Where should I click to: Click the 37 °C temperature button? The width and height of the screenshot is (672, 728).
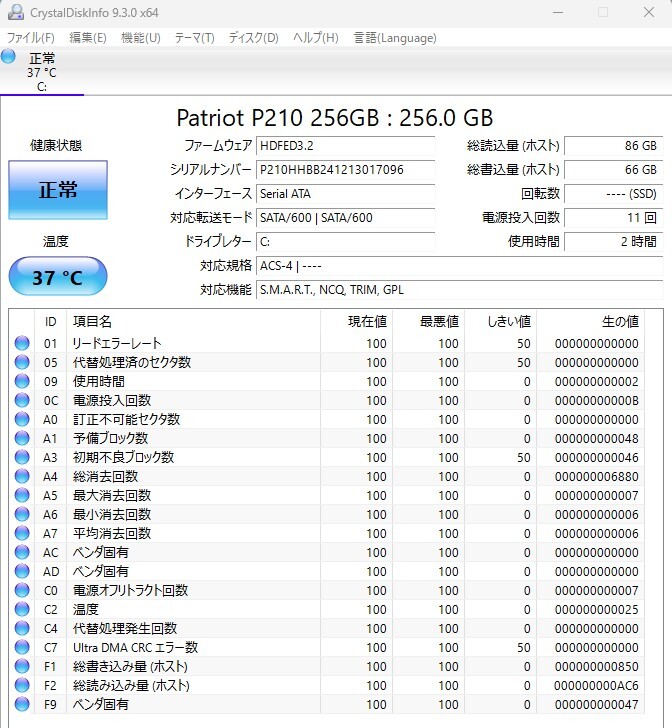58,277
